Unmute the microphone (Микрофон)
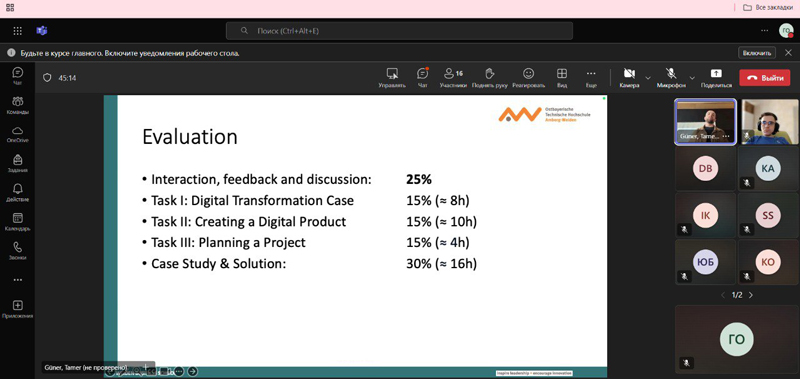Image resolution: width=800 pixels, height=379 pixels. [671, 78]
